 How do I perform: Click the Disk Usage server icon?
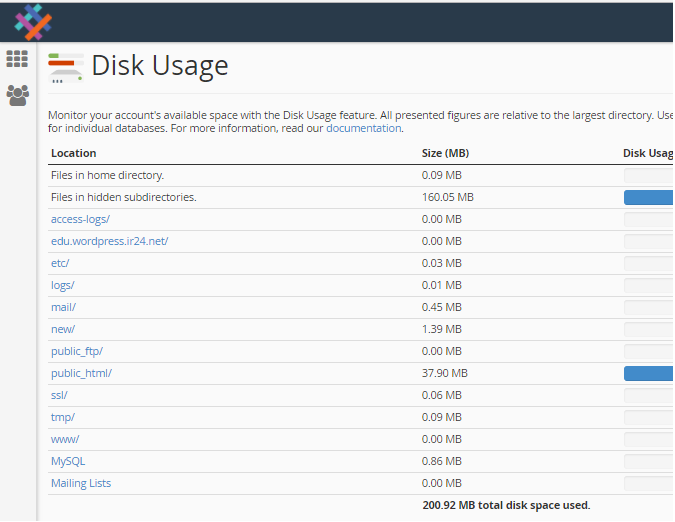pos(65,68)
